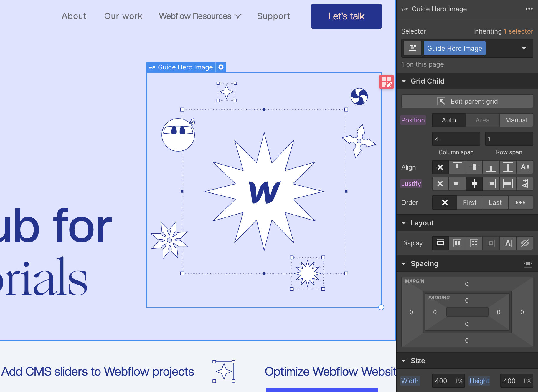Clear the Align setting with X
The width and height of the screenshot is (538, 392).
click(440, 167)
